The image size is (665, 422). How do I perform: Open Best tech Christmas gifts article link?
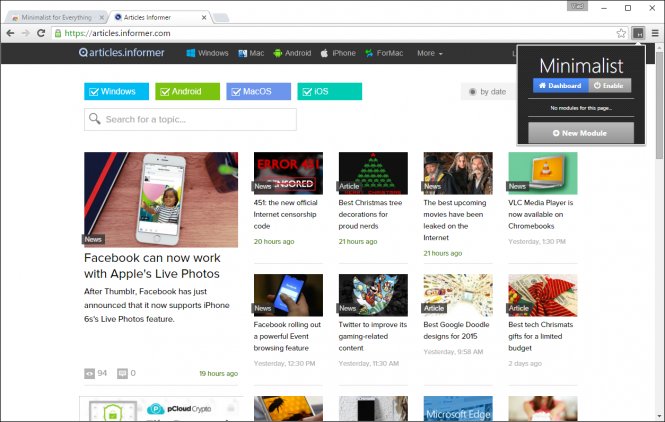(x=540, y=336)
